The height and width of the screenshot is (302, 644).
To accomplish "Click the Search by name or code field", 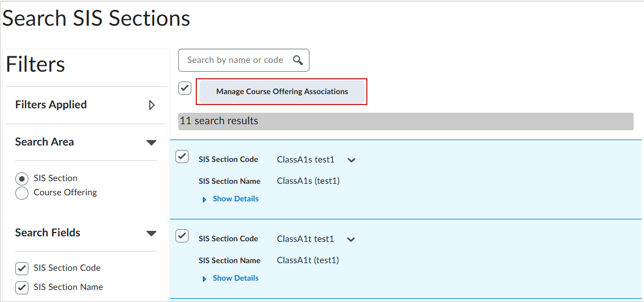I will coord(235,60).
